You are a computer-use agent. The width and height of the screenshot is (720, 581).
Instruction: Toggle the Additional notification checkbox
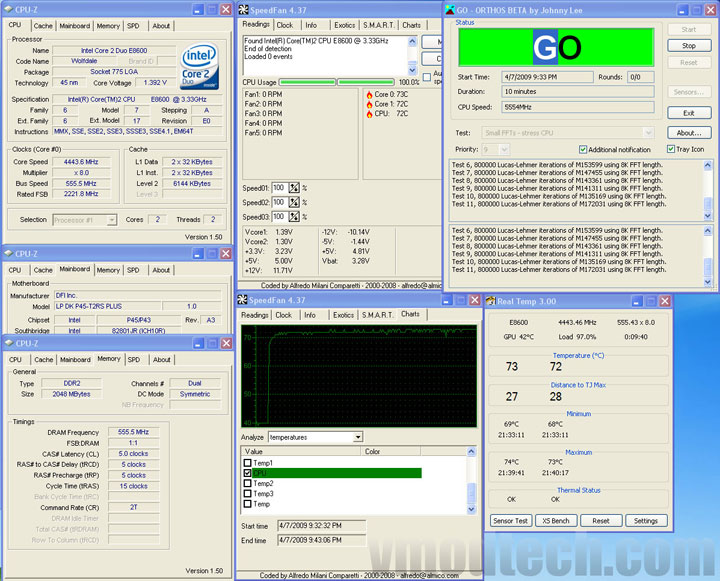(x=582, y=150)
